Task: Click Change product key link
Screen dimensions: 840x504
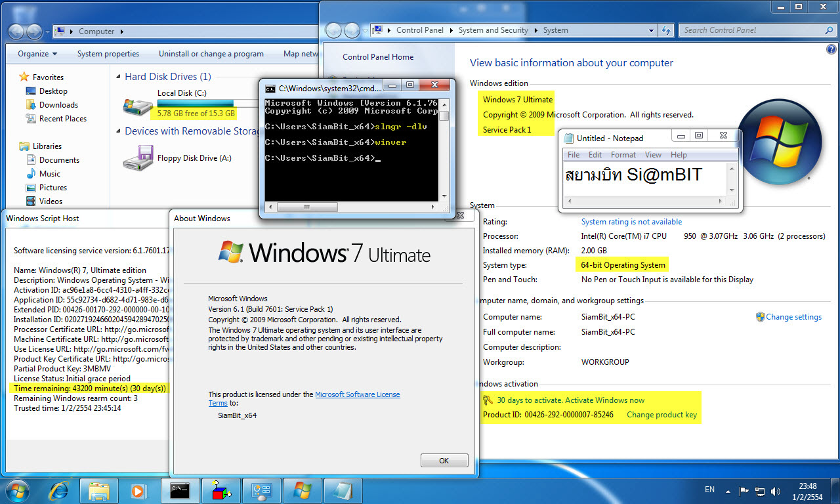Action: 661,415
